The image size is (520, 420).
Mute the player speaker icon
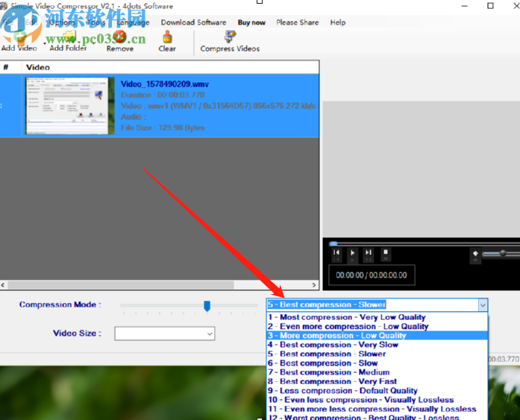point(475,254)
